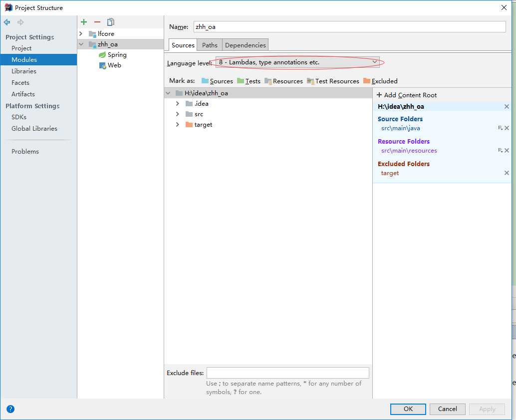Expand the src folder
The height and width of the screenshot is (420, 516).
178,114
